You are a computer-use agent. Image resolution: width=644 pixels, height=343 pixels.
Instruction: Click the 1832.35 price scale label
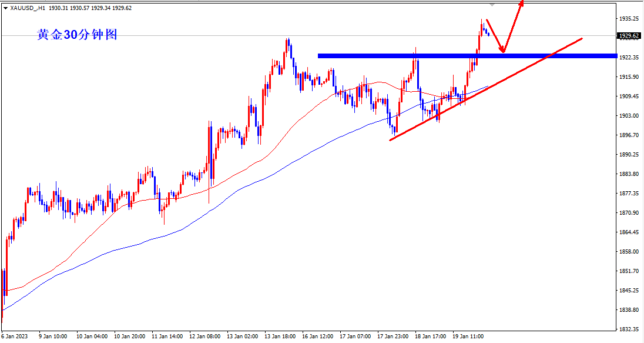[x=629, y=329]
